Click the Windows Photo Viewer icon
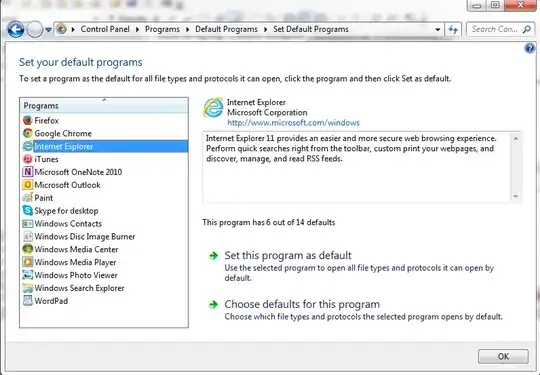This screenshot has width=540, height=375. [28, 275]
